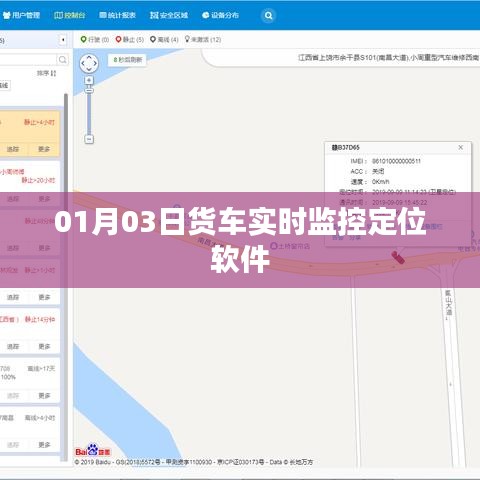Close the 赣B37D65 info popup

tap(461, 147)
